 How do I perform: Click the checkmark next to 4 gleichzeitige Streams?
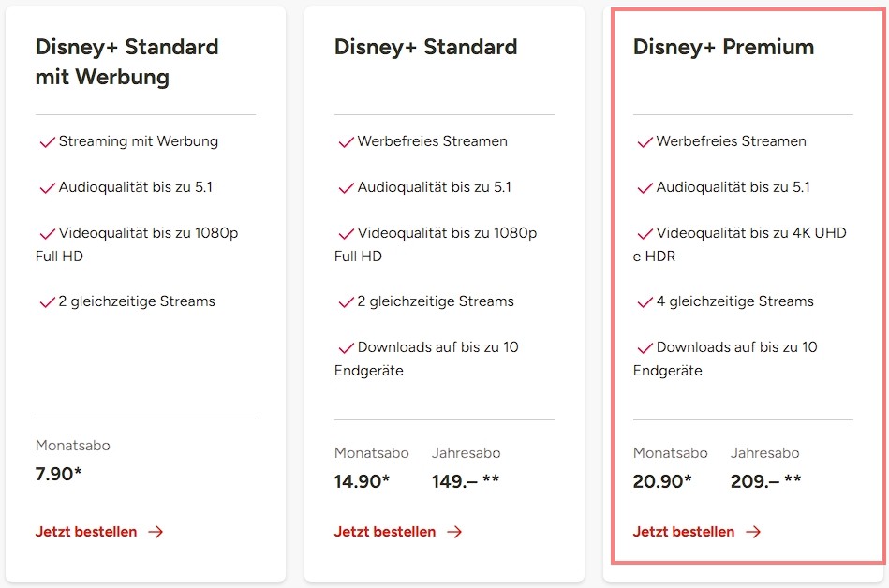click(x=645, y=302)
